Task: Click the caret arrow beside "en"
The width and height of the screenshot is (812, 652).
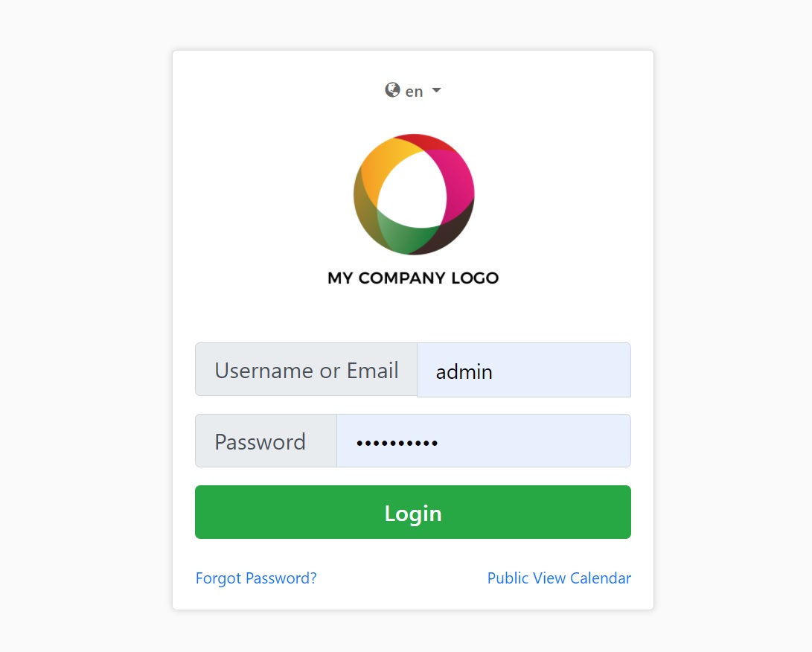Action: (436, 90)
